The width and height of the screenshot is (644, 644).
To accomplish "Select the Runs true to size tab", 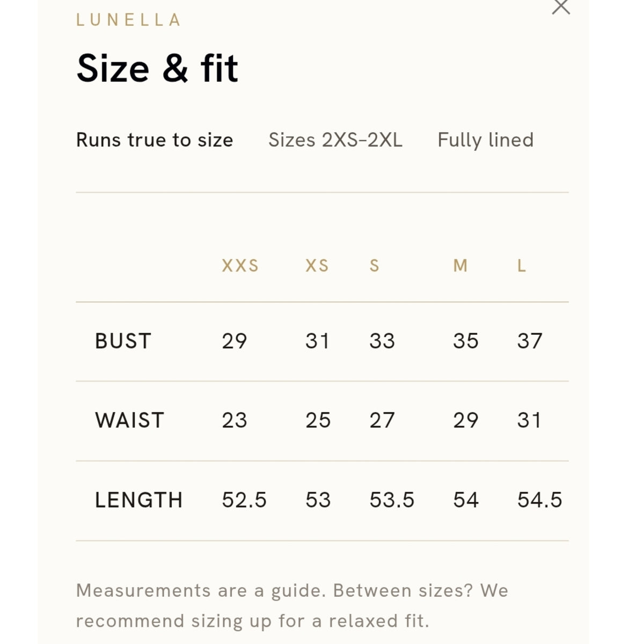I will (155, 140).
